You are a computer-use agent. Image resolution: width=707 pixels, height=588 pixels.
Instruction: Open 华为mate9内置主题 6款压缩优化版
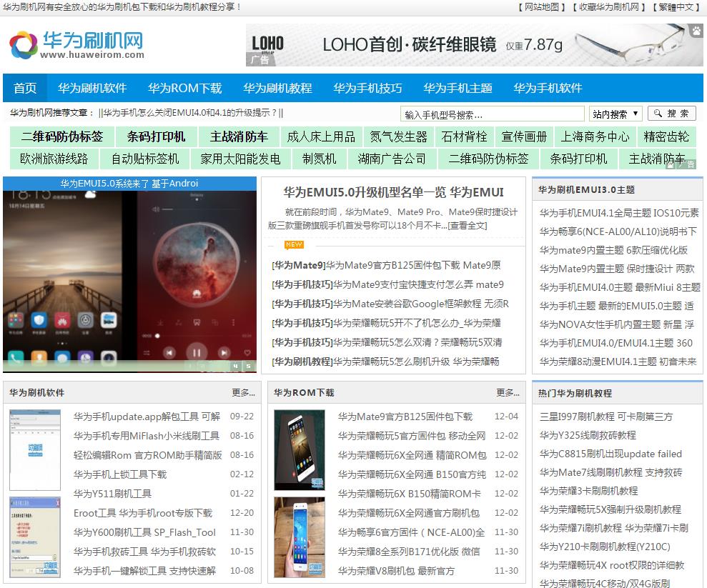point(613,250)
